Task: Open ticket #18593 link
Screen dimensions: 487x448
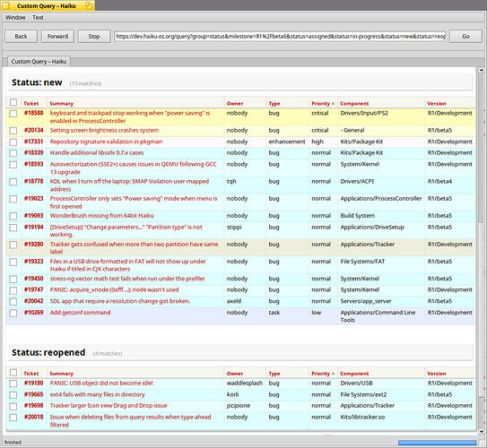Action: (33, 164)
